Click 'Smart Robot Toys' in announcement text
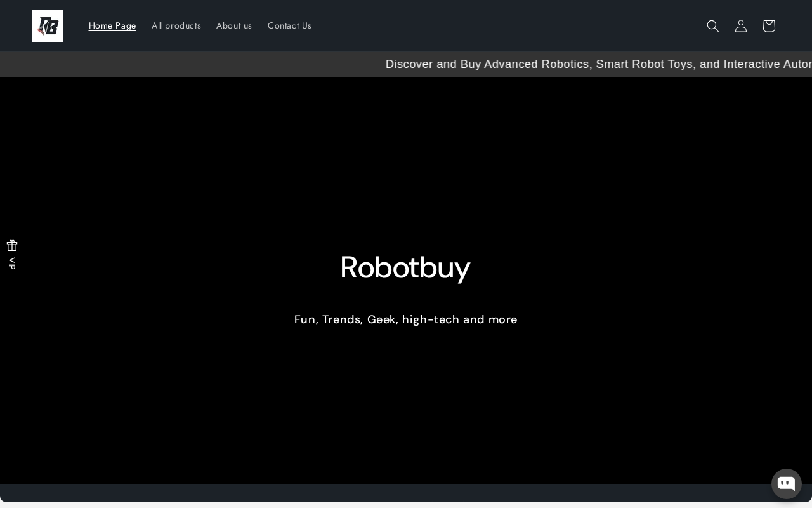Viewport: 812px width, 508px height. 645,64
